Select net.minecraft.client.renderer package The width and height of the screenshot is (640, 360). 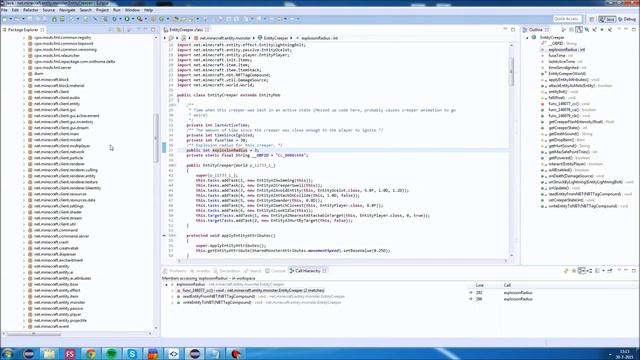(x=59, y=164)
